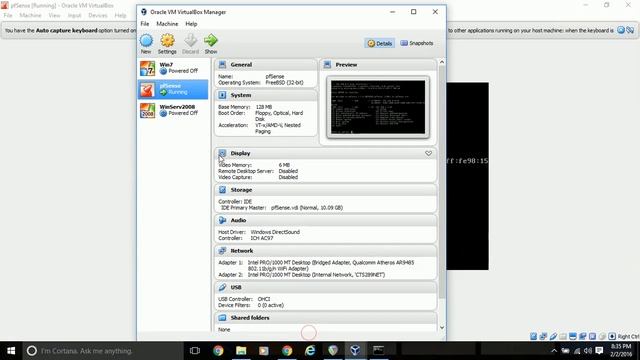This screenshot has width=640, height=360.
Task: Click the USB status icon in pfSense window
Action: click(553, 336)
